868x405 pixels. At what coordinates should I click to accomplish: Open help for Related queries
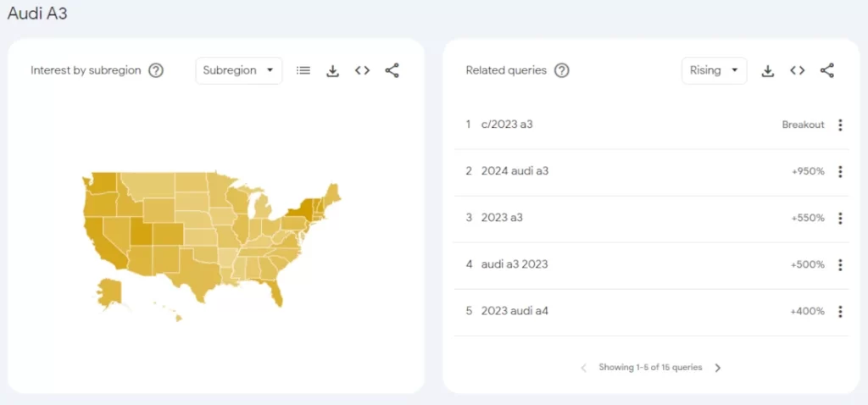point(561,70)
